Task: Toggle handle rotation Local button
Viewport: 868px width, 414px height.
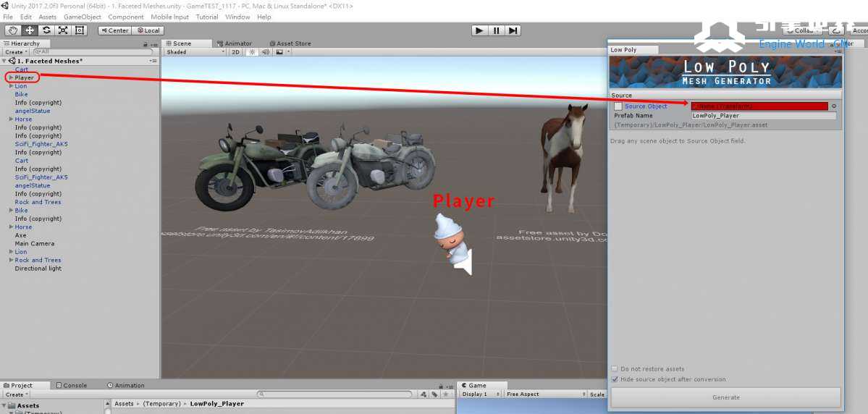Action: 148,30
